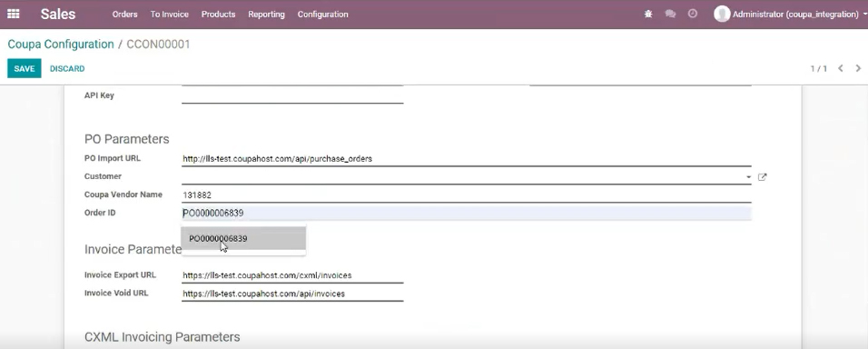The image size is (868, 349).
Task: Click the Order ID input field
Action: [466, 214]
